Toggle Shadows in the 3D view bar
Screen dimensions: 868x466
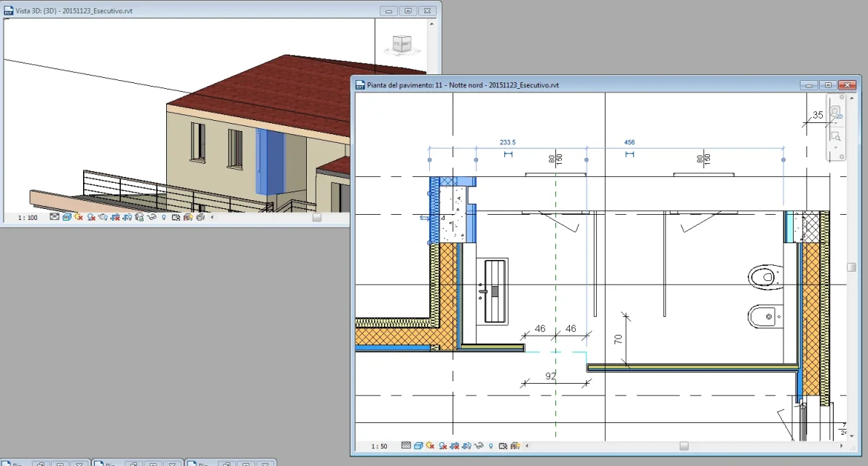[x=91, y=217]
